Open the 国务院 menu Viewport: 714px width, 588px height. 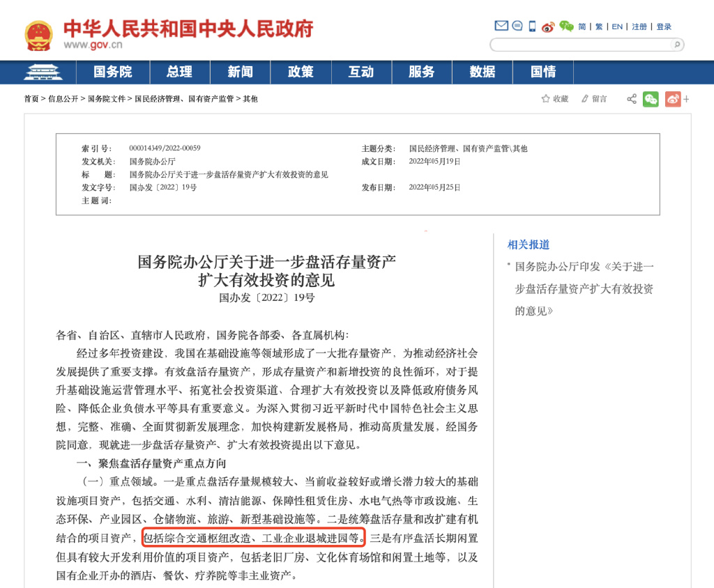pyautogui.click(x=112, y=72)
